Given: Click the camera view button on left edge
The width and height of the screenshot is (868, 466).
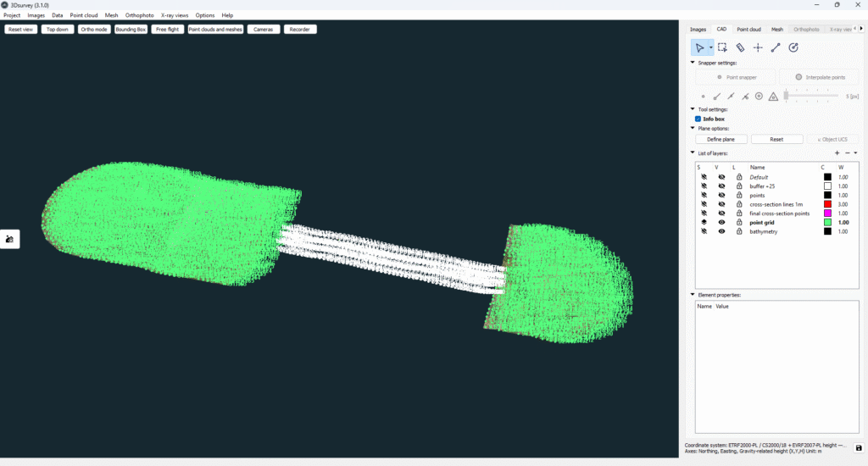Looking at the screenshot, I should click(9, 239).
